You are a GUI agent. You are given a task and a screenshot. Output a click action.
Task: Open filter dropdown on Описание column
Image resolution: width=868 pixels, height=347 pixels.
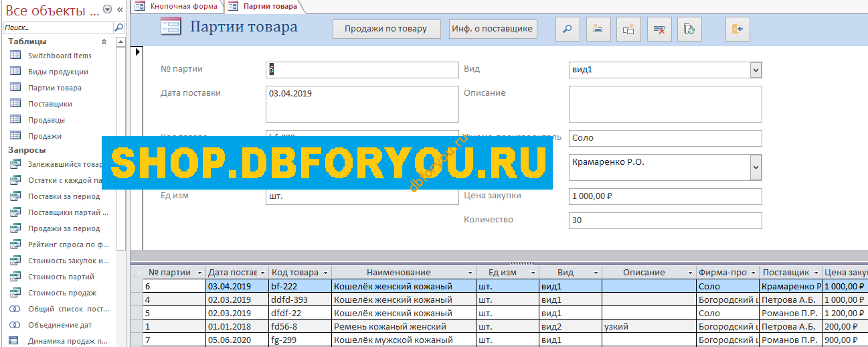point(690,273)
